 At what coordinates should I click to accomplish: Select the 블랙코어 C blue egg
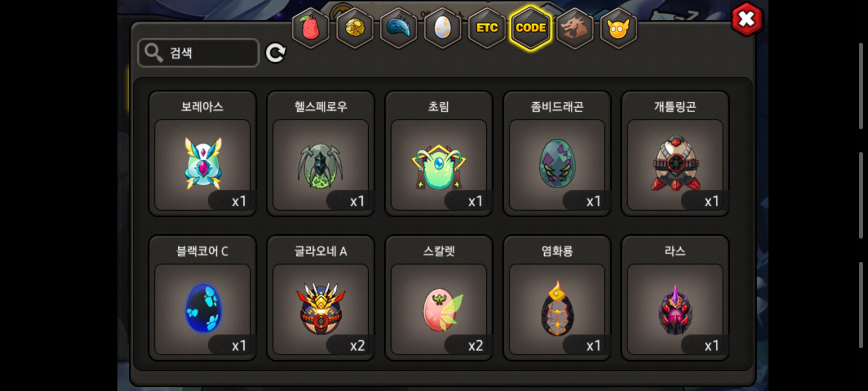click(203, 298)
